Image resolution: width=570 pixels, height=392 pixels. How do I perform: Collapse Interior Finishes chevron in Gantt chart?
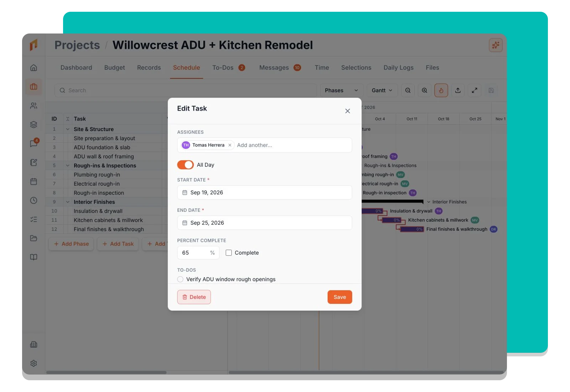coord(429,202)
